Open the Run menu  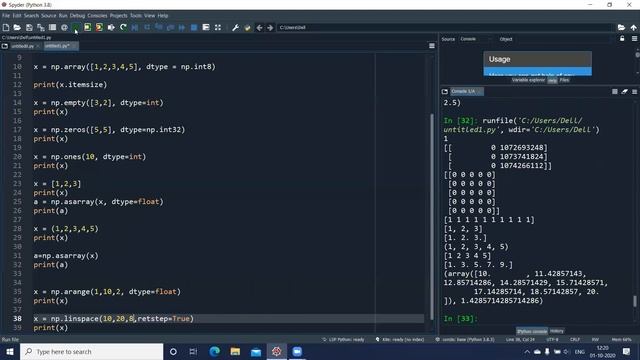pyautogui.click(x=63, y=16)
